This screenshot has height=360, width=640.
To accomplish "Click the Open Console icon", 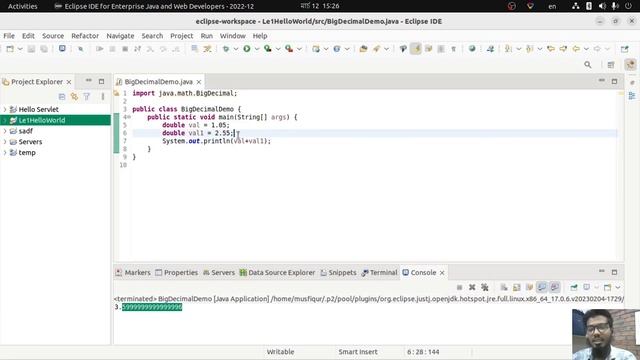I will [607, 287].
